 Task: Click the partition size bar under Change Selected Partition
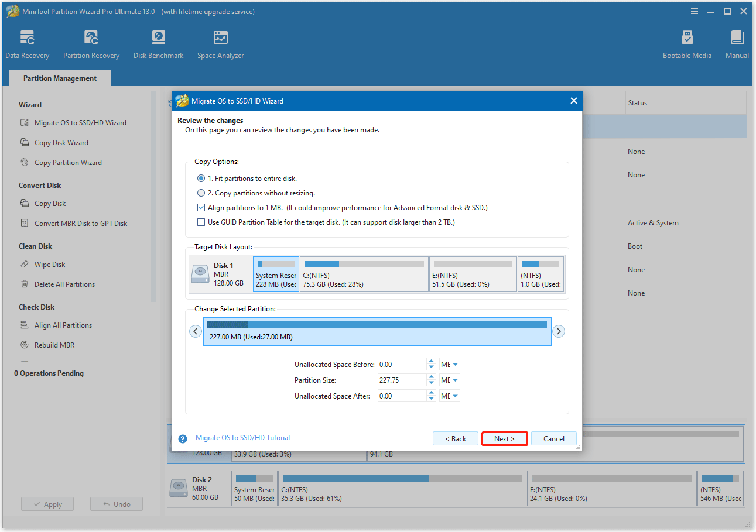click(377, 331)
